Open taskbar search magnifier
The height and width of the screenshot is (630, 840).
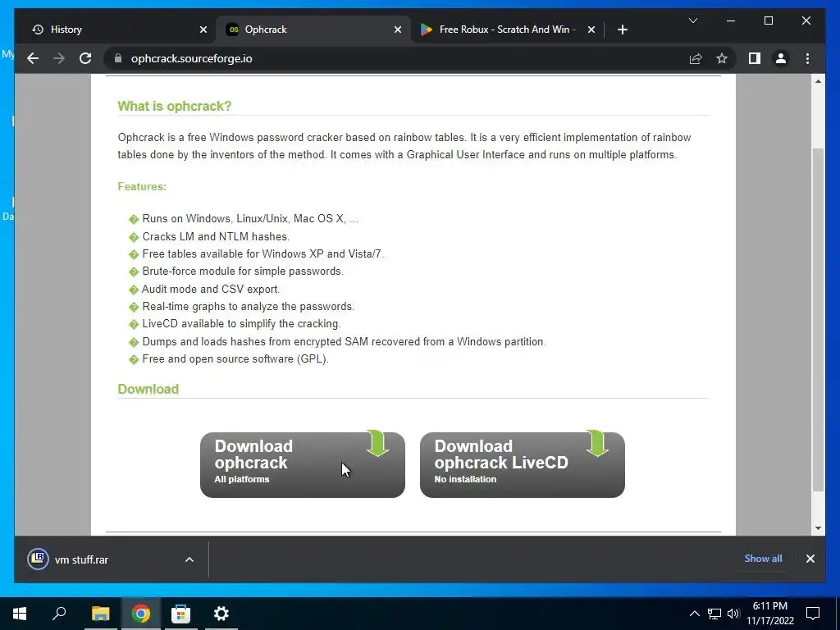(x=59, y=614)
